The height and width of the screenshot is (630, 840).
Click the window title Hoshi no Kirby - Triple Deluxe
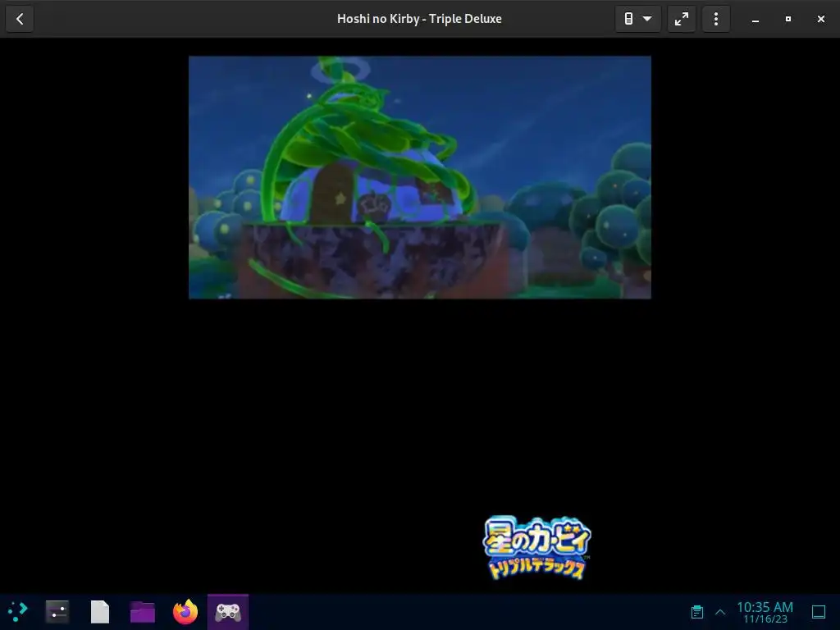(419, 19)
